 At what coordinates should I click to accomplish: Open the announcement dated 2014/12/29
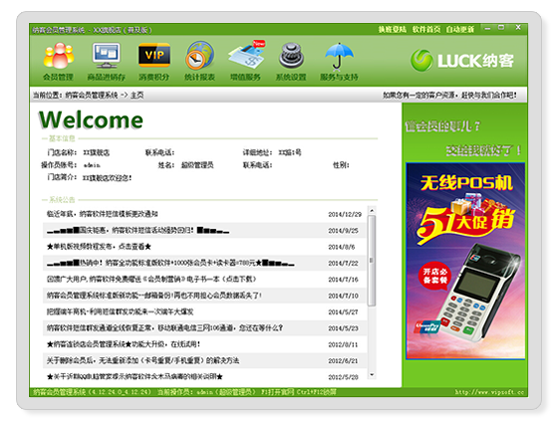[x=205, y=214]
